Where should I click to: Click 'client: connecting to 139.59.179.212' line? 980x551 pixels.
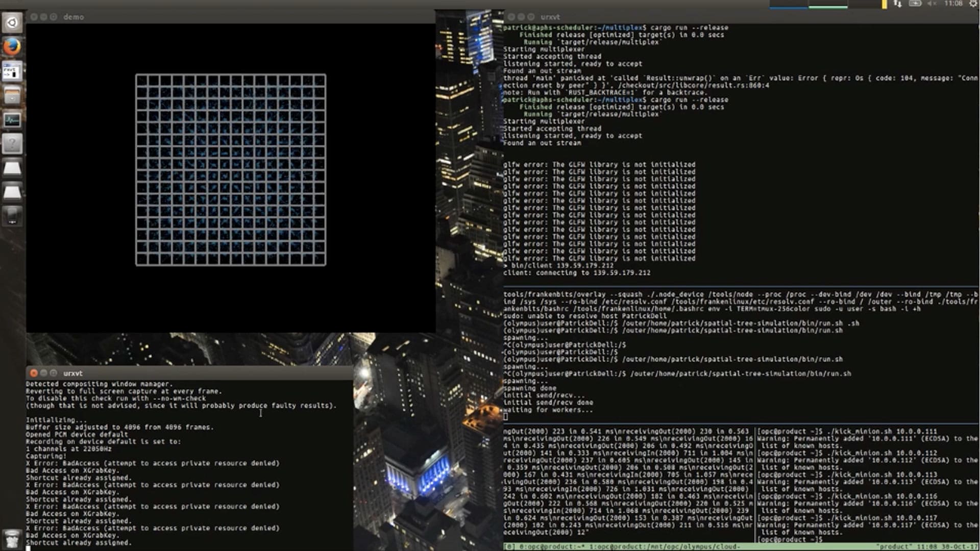pyautogui.click(x=577, y=273)
